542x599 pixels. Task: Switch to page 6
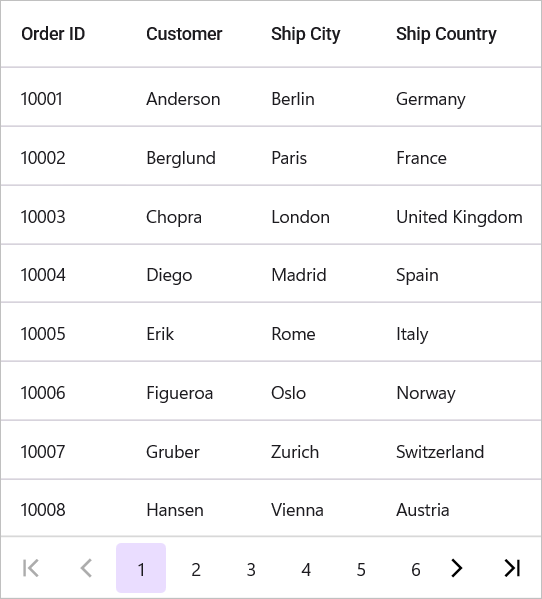pyautogui.click(x=416, y=568)
